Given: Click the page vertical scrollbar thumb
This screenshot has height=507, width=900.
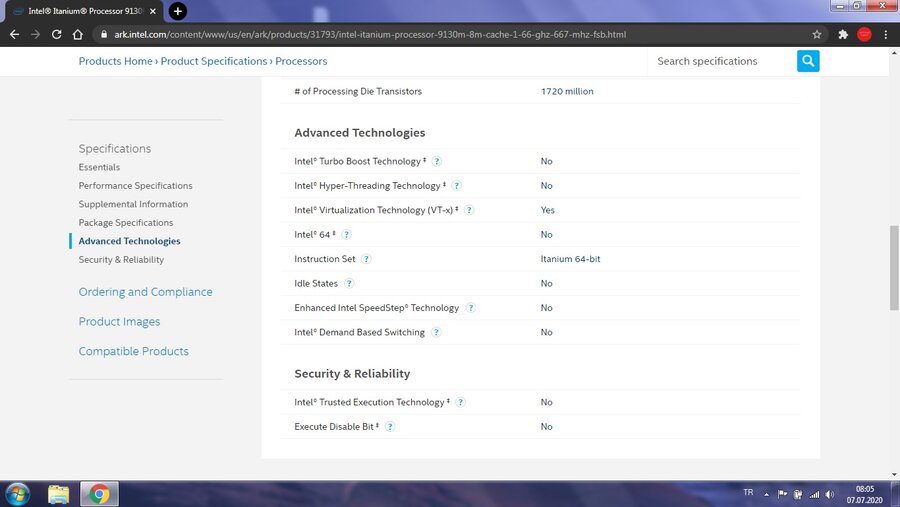Looking at the screenshot, I should pos(894,268).
